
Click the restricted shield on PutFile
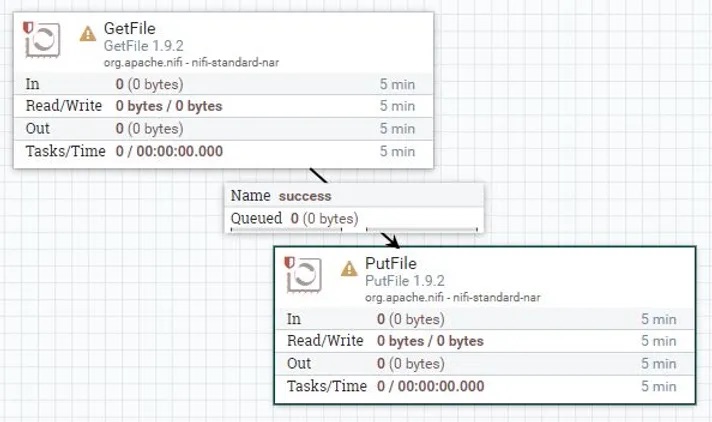coord(289,263)
